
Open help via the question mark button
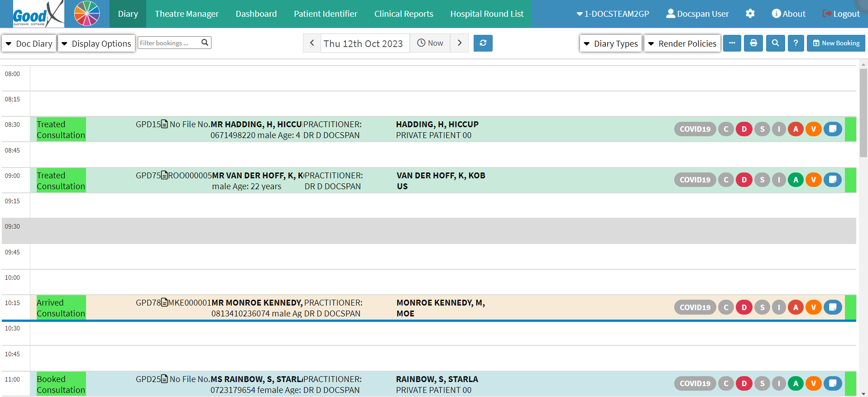point(796,43)
